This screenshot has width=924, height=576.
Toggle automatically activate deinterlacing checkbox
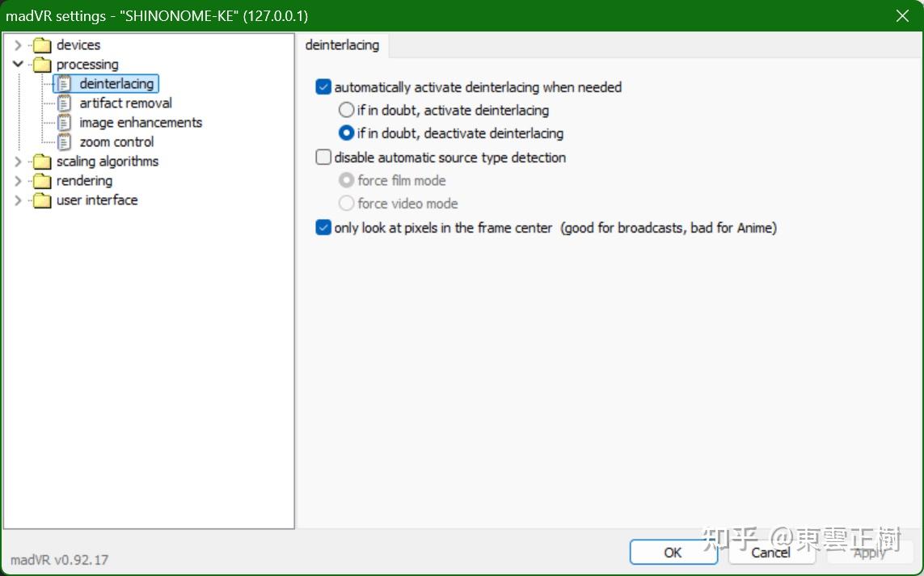coord(323,87)
